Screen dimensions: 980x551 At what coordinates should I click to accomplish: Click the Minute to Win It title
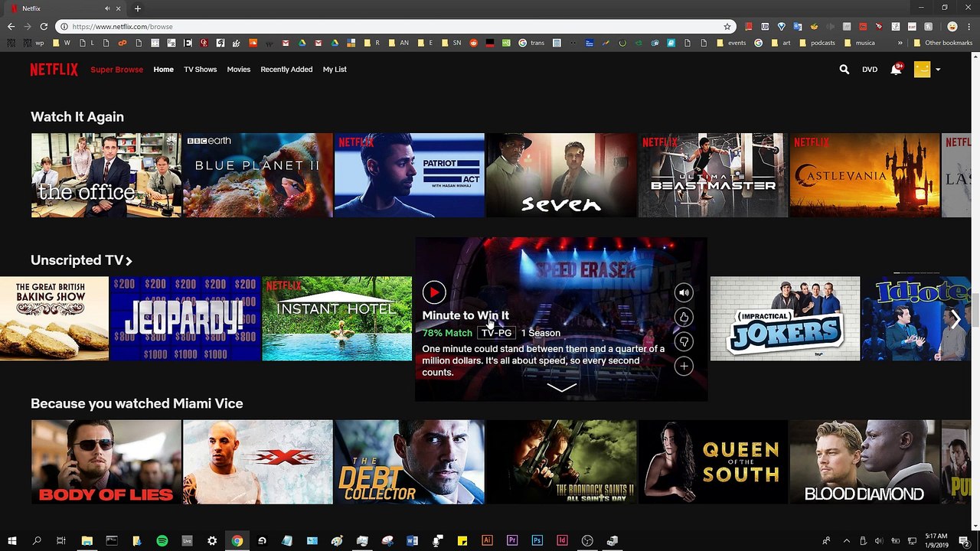coord(465,315)
